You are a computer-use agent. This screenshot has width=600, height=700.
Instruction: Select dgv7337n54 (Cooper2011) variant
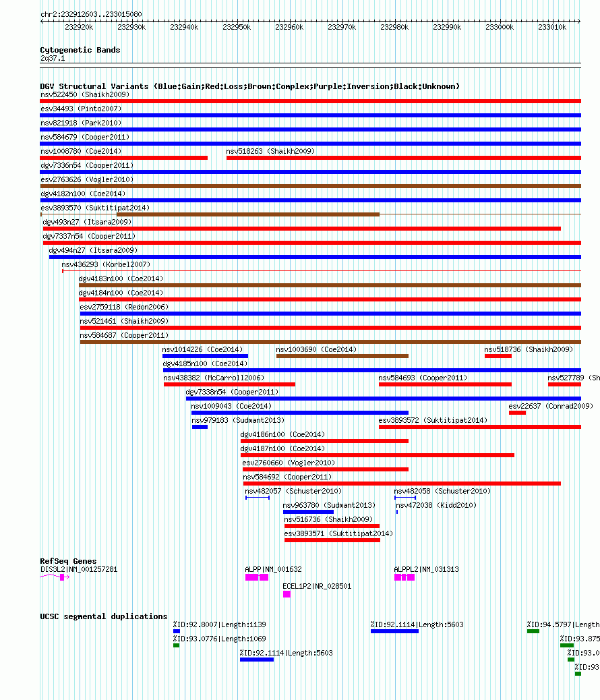312,243
